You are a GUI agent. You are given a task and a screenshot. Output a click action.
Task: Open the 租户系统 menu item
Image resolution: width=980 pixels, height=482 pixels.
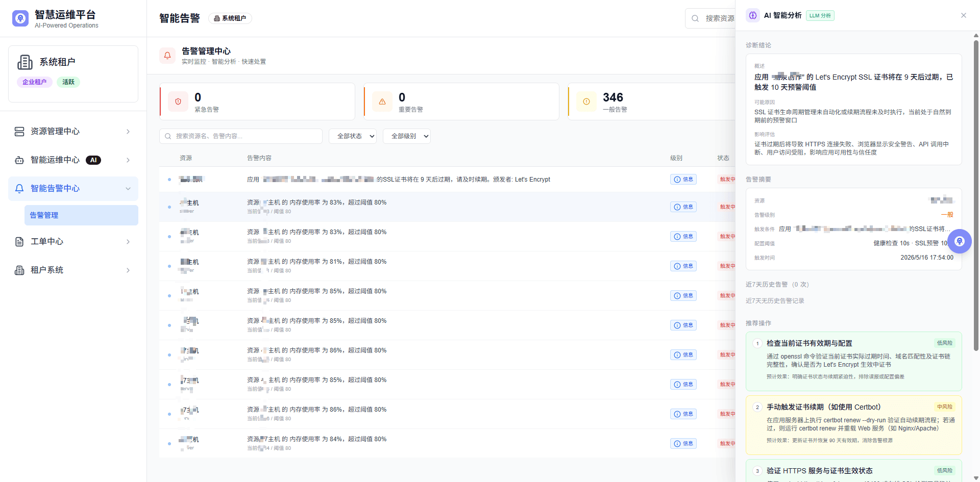pos(73,270)
